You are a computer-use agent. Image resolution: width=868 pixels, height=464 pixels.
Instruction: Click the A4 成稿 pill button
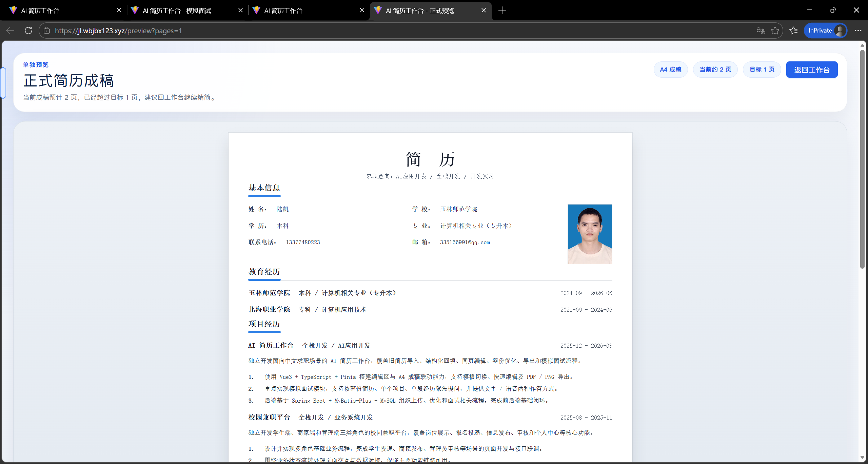pos(670,69)
